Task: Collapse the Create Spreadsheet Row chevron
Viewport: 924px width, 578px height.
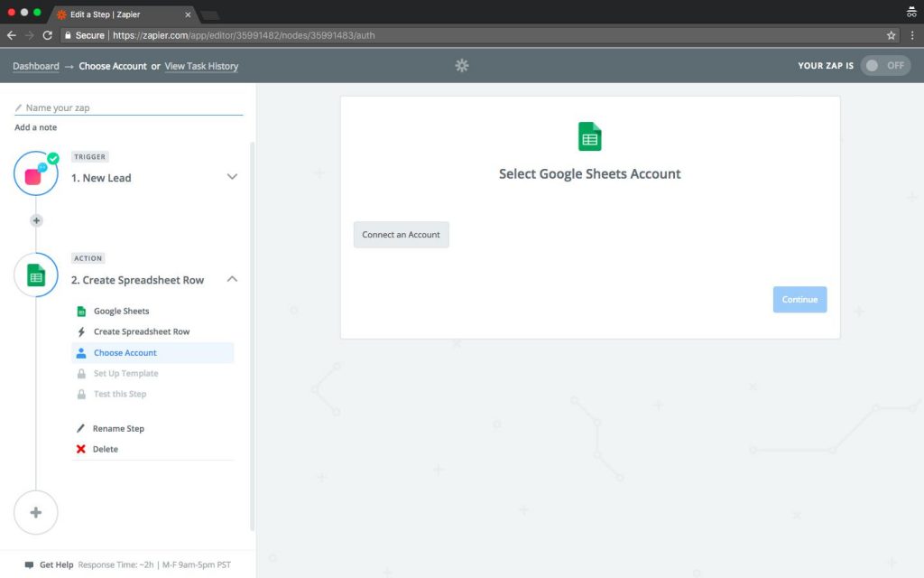Action: (x=232, y=279)
